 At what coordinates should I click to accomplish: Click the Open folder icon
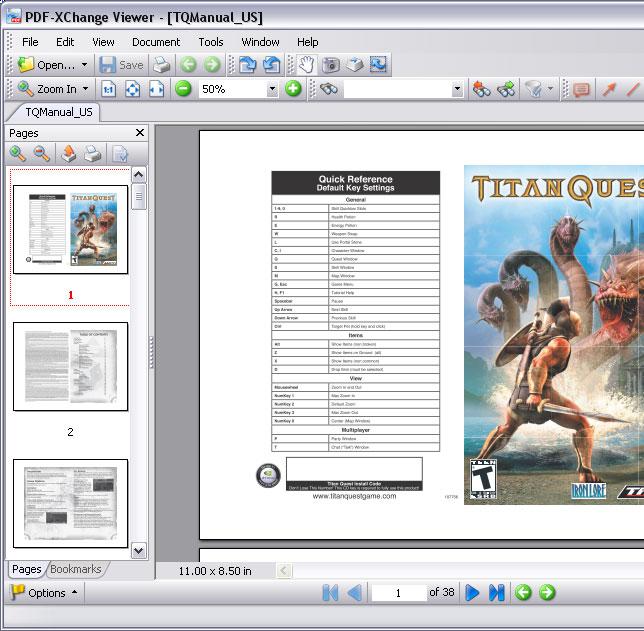tap(25, 65)
